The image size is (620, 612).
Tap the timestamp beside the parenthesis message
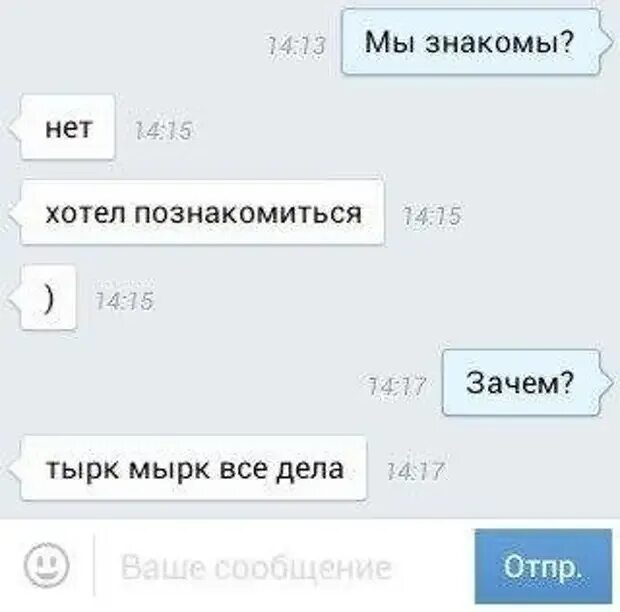point(124,301)
